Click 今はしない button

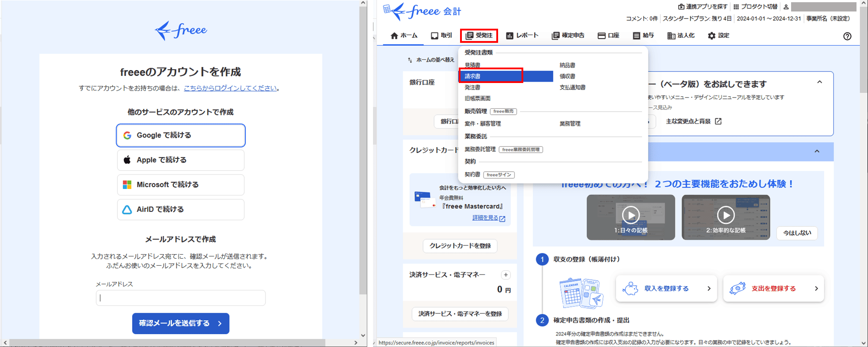797,233
